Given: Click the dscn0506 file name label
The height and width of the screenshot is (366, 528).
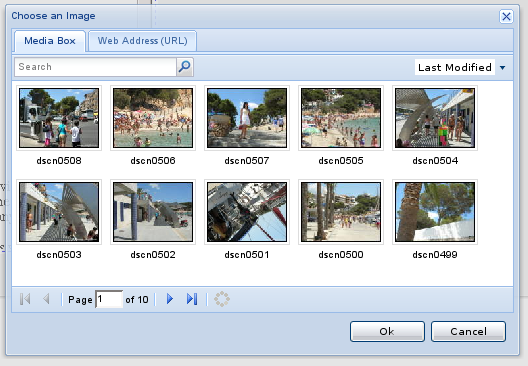Looking at the screenshot, I should pyautogui.click(x=153, y=161).
